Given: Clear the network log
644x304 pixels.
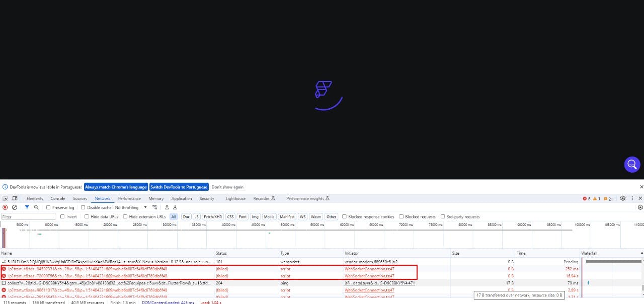Looking at the screenshot, I should (x=15, y=207).
